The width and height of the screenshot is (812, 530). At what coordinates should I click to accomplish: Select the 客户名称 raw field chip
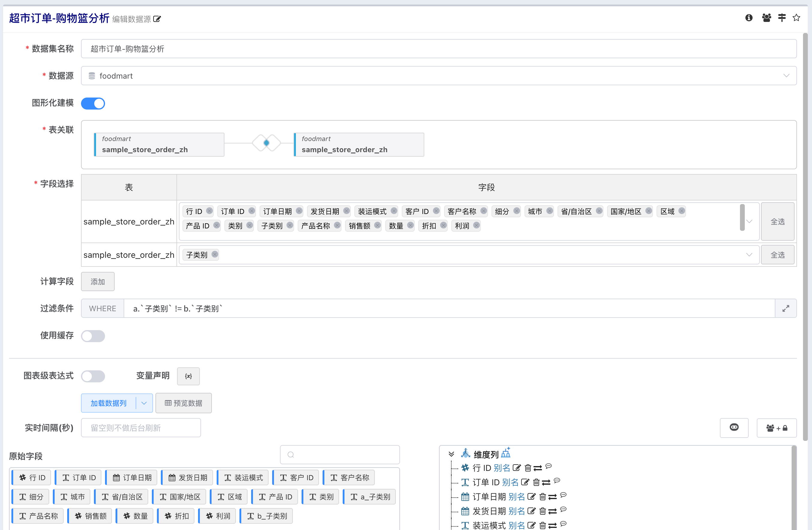[x=349, y=477]
